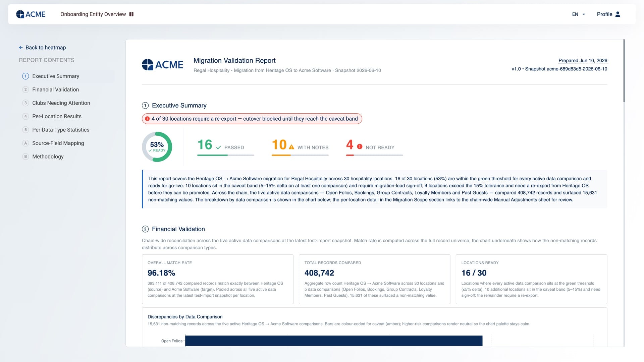
Task: Click the Profile user icon
Action: [x=618, y=14]
